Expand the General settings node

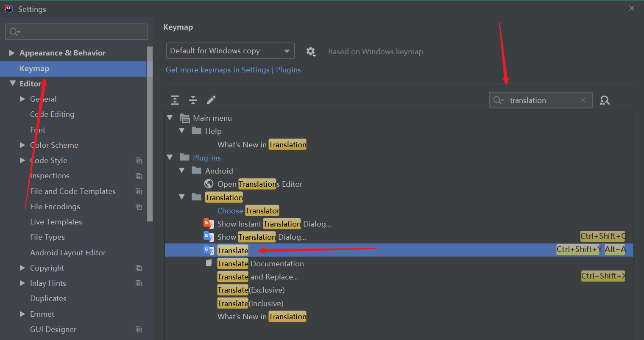click(22, 99)
